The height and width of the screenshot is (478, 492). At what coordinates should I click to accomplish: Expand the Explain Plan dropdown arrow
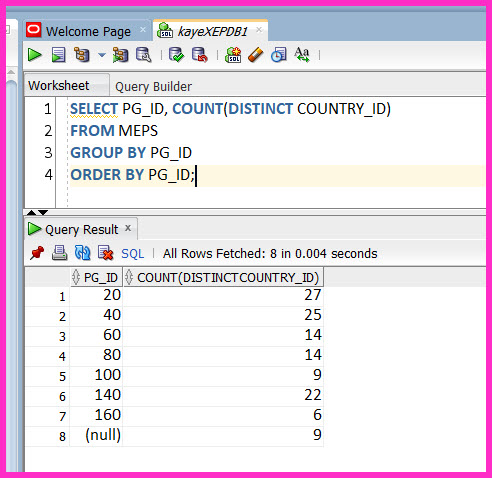[102, 55]
